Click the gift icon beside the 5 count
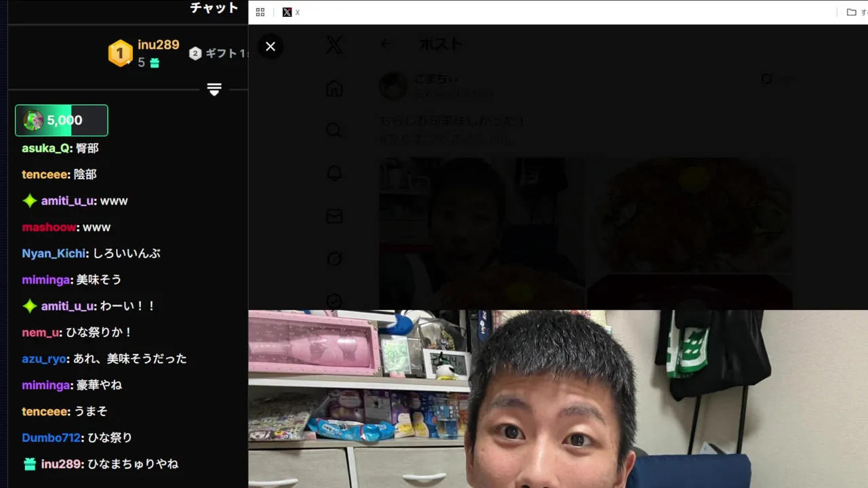The height and width of the screenshot is (488, 868). (x=155, y=63)
